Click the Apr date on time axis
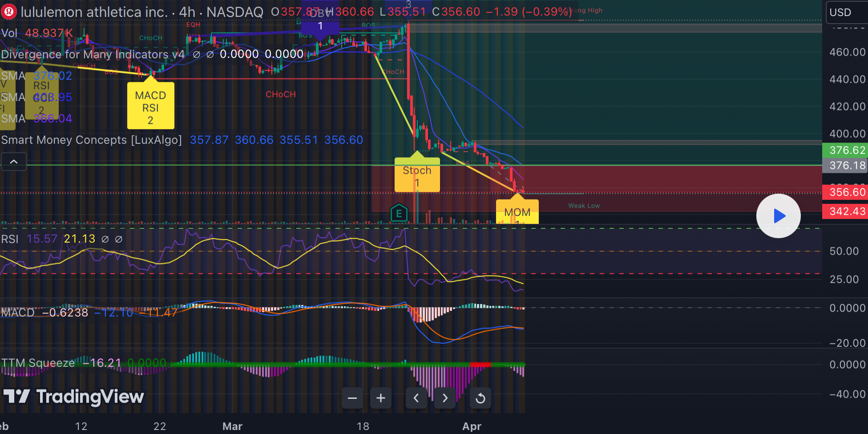868x434 pixels. click(x=472, y=426)
